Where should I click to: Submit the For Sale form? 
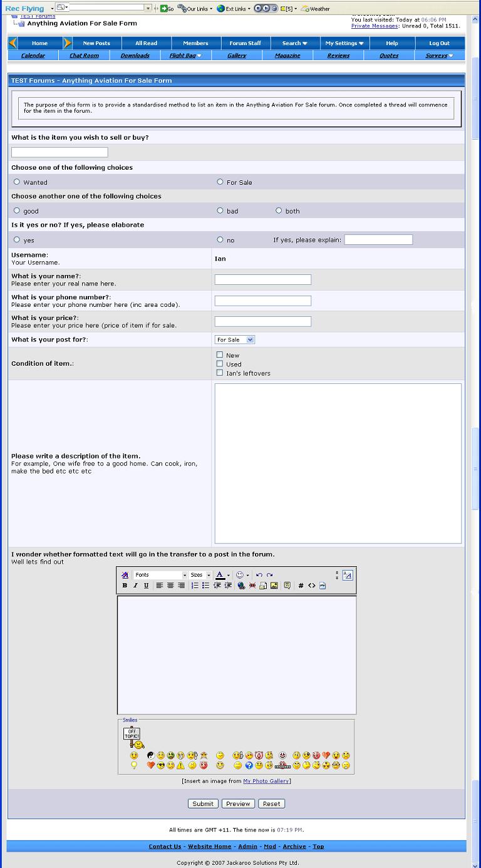(x=203, y=803)
